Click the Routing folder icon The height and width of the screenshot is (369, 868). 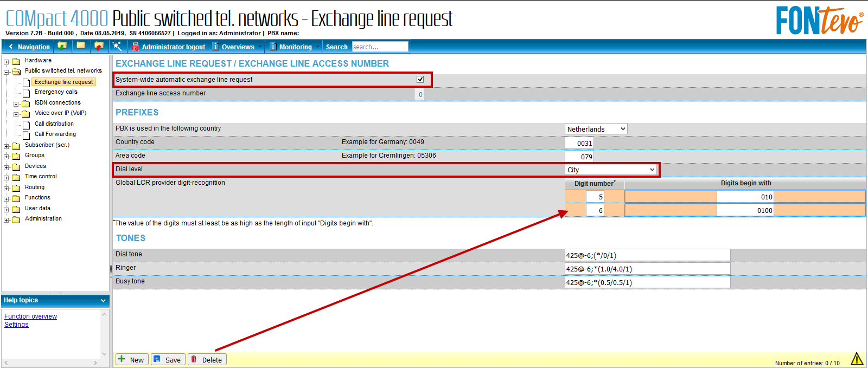[x=16, y=188]
